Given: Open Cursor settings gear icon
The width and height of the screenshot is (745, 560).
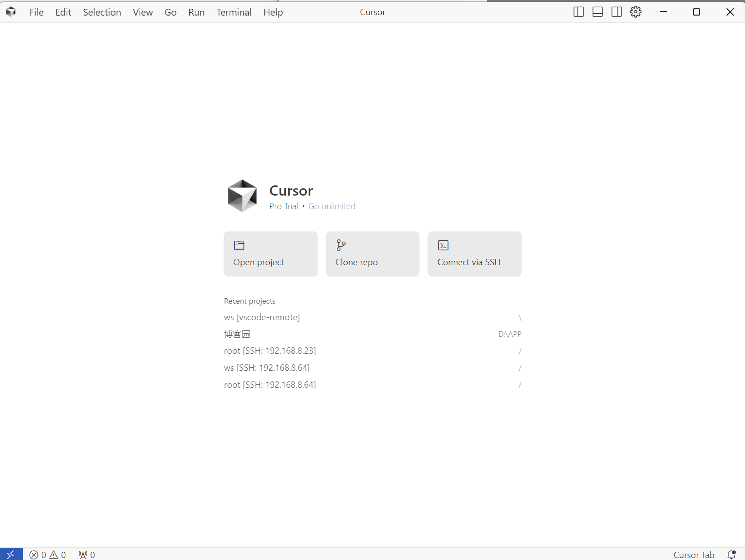Looking at the screenshot, I should point(635,12).
